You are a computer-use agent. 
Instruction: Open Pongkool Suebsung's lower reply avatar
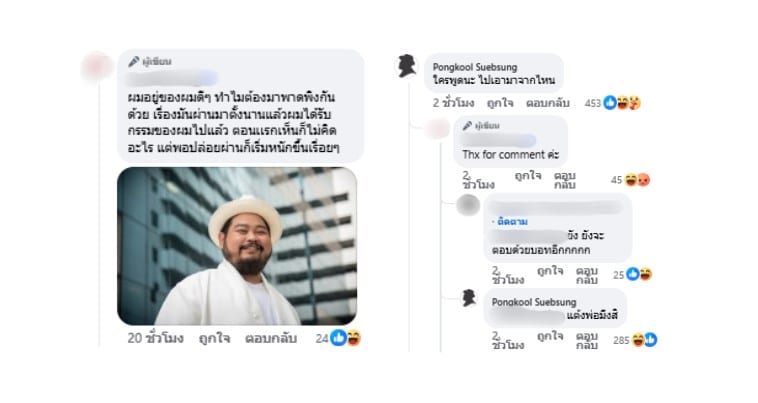coord(468,298)
